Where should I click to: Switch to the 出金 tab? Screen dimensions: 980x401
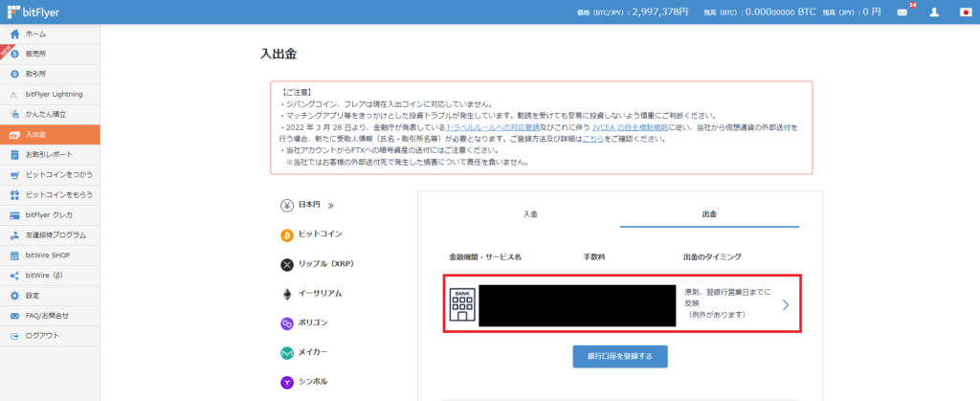709,213
